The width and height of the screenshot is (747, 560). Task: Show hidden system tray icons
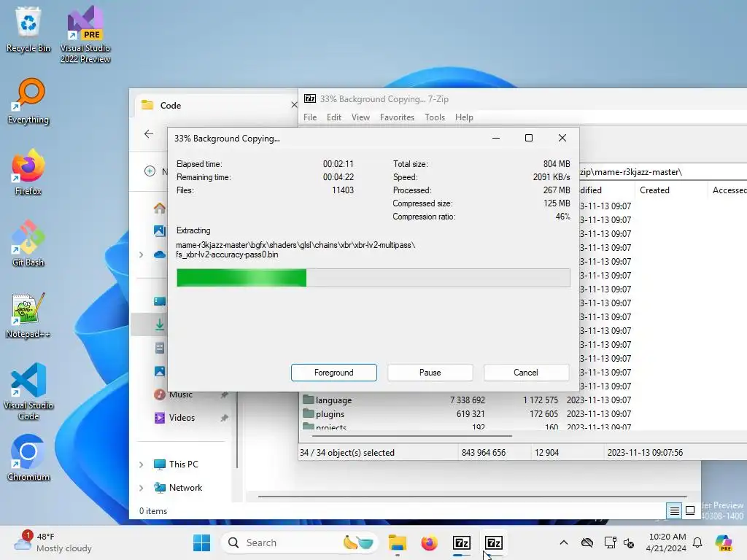(564, 542)
